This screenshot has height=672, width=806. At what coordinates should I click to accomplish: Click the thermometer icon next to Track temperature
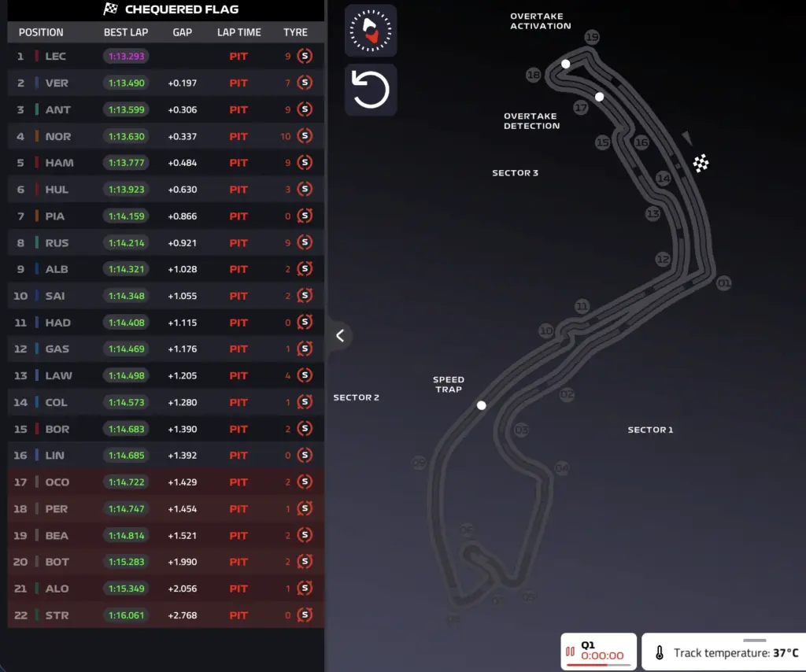click(660, 652)
